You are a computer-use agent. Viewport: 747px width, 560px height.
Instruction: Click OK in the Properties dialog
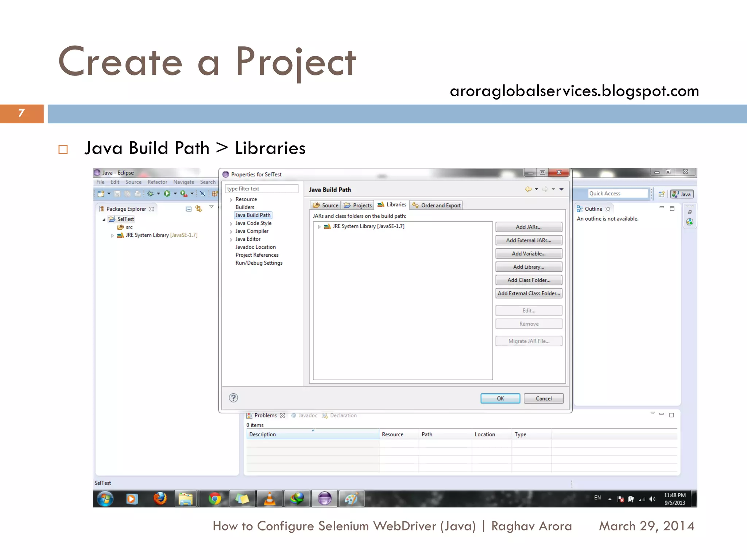500,398
